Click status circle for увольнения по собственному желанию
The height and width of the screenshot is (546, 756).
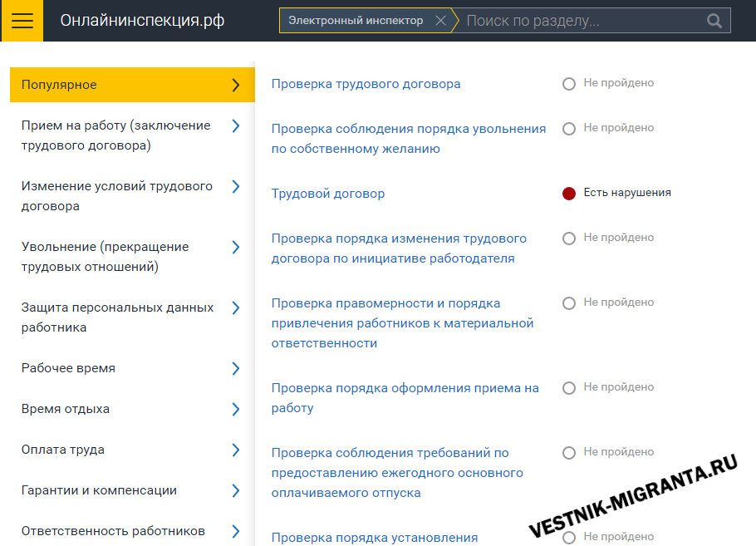click(x=569, y=129)
